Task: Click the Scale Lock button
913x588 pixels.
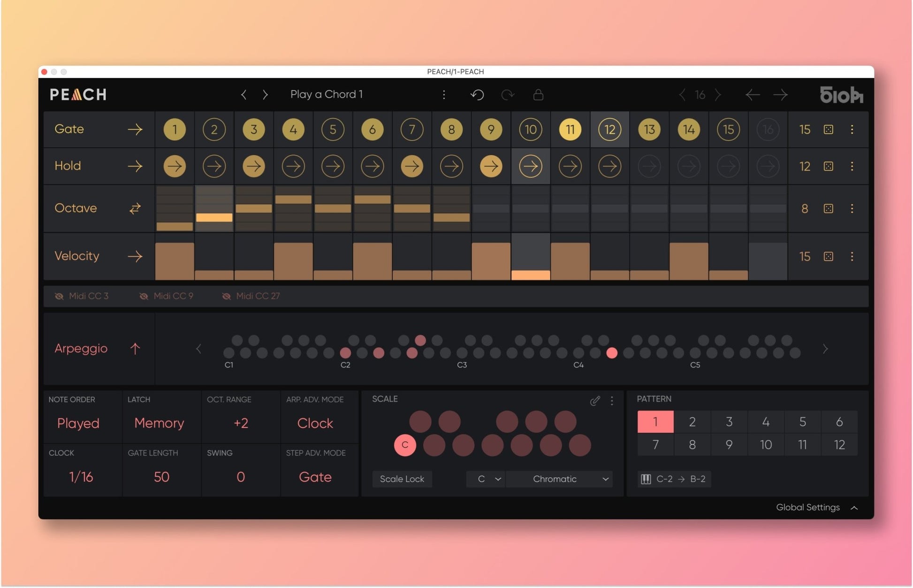Action: click(x=402, y=479)
